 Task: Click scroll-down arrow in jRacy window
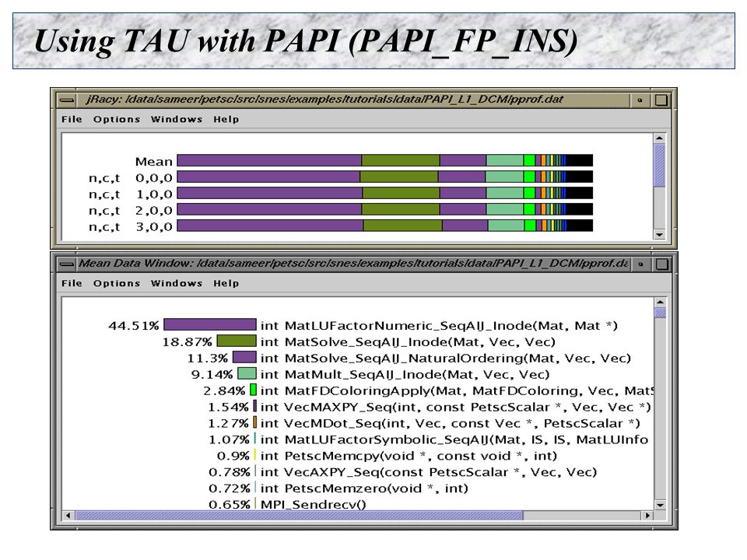659,234
